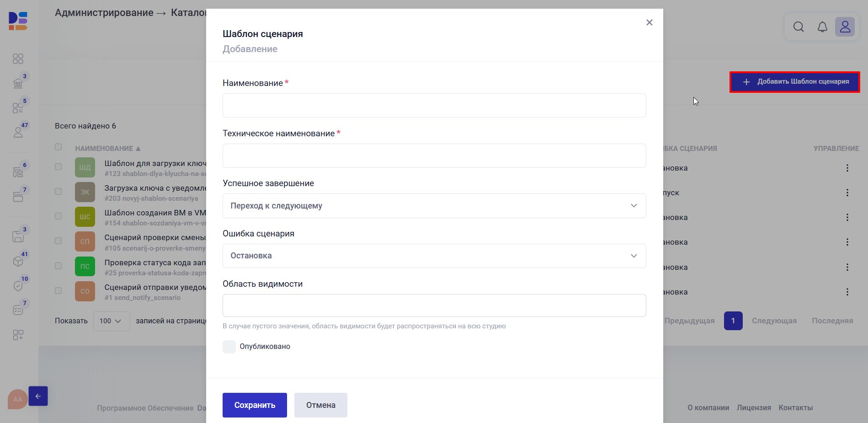Tick the select-all checkbox in table header
The image size is (868, 423).
58,147
